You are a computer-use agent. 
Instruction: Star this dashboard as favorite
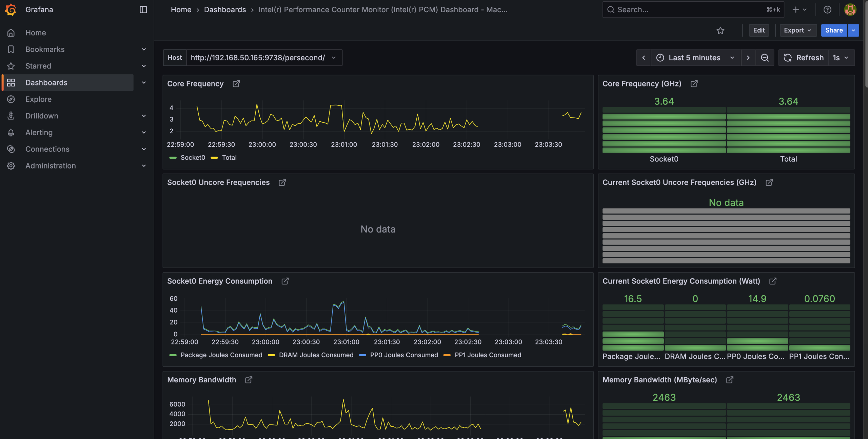720,31
